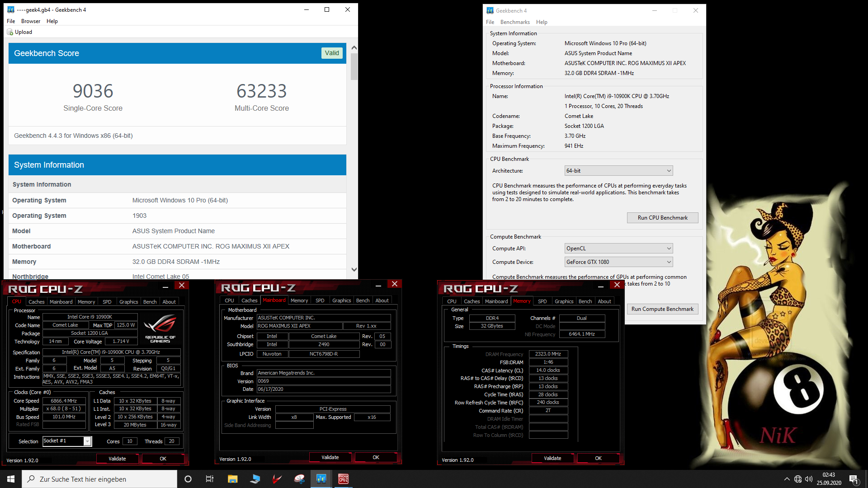Click OK in middle CPU-Z window
This screenshot has width=868, height=488.
point(376,457)
